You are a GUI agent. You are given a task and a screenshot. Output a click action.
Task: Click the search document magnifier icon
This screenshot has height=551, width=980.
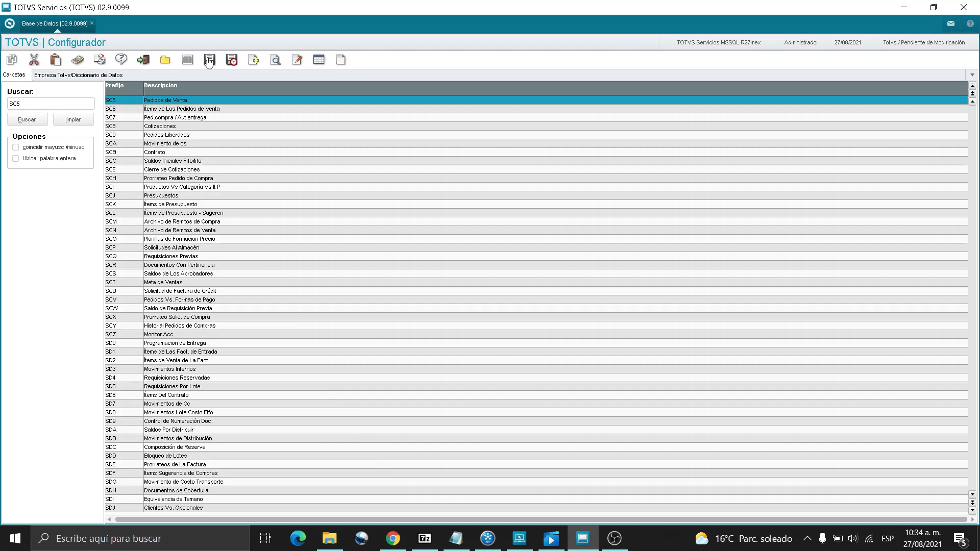[275, 60]
